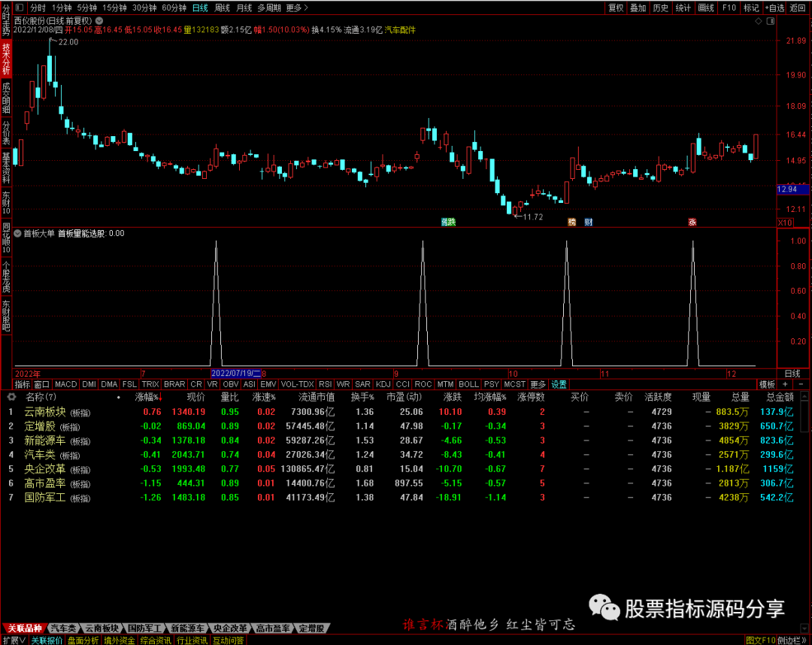Switch to 5分钟 period
The image size is (812, 645).
[87, 8]
